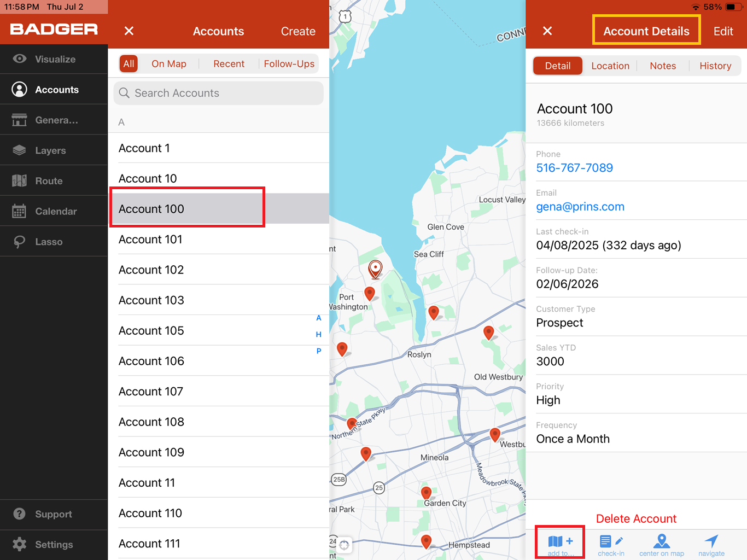The image size is (747, 560).
Task: Tap the map recenter location button
Action: coord(344,545)
